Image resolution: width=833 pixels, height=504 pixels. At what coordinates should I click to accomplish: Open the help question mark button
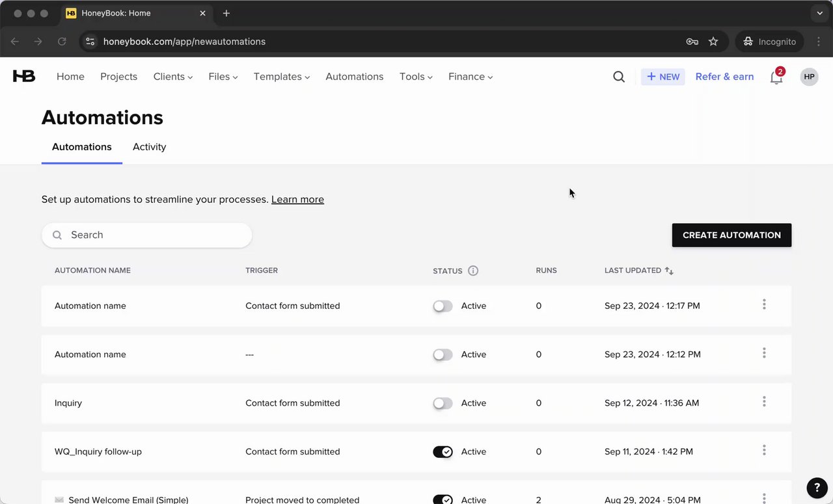(x=817, y=488)
